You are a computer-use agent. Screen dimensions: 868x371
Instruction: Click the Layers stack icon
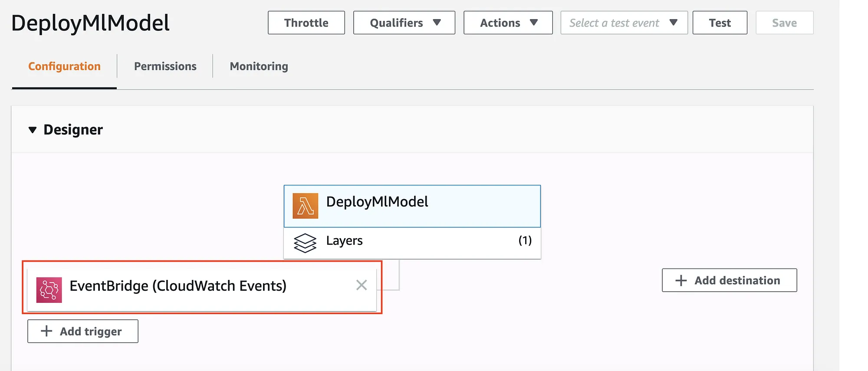(x=305, y=243)
